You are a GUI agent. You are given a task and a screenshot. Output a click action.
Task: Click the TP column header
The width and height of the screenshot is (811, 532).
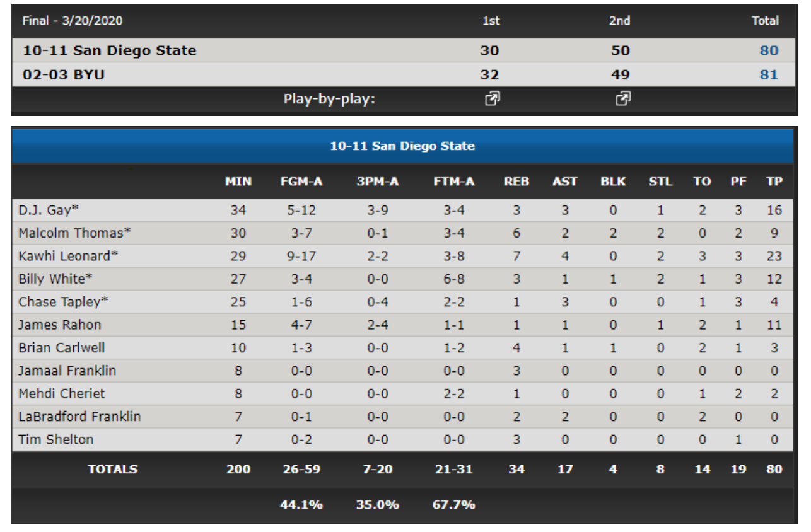(775, 182)
